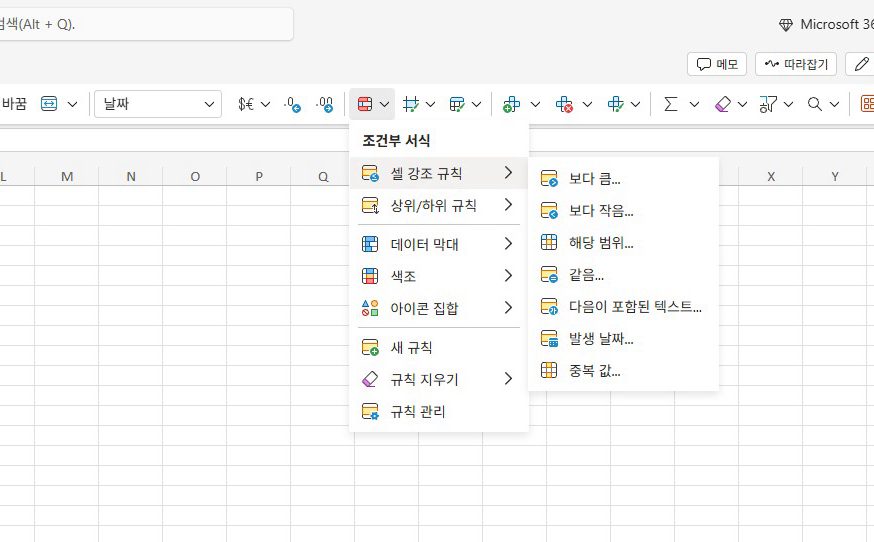Click the Decrease Decimal icon
The width and height of the screenshot is (874, 542).
pos(292,104)
